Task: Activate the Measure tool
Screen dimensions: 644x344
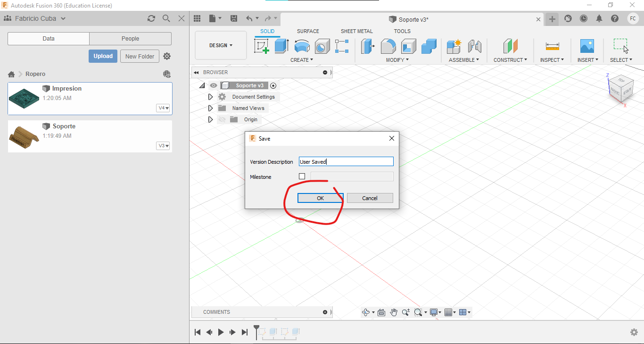Action: (x=552, y=46)
